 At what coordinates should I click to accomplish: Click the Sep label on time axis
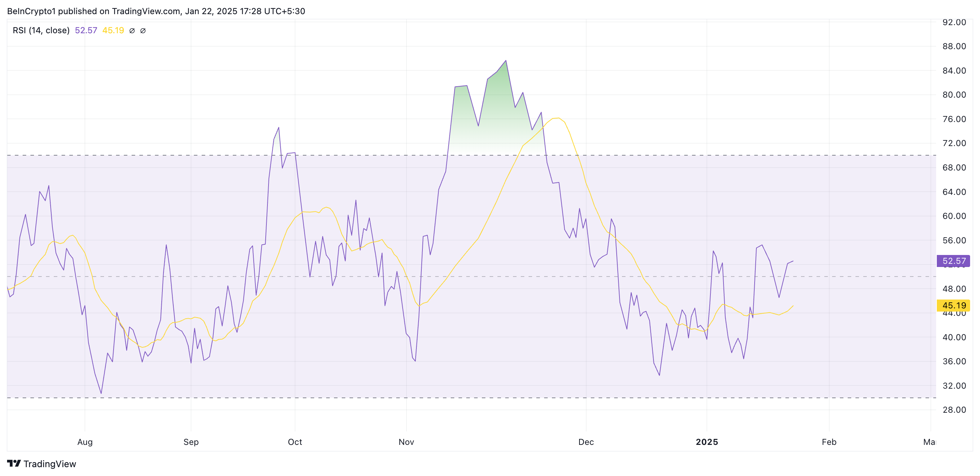(x=191, y=442)
